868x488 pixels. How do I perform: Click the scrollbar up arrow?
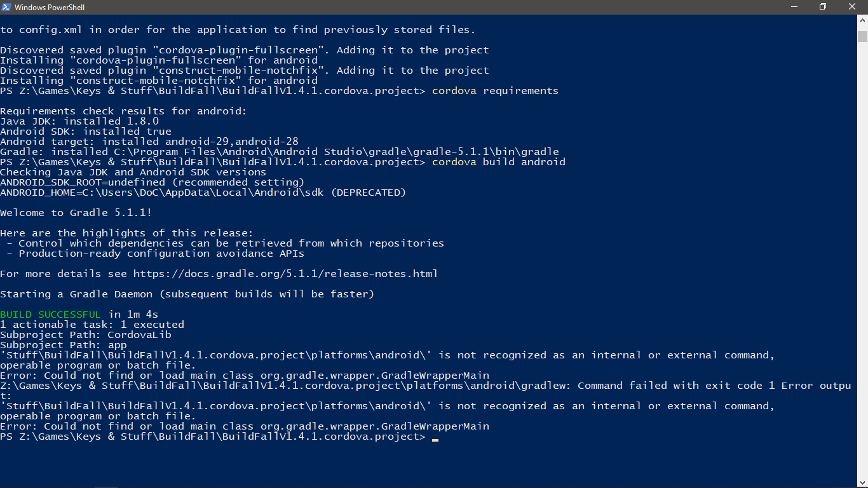tap(862, 20)
